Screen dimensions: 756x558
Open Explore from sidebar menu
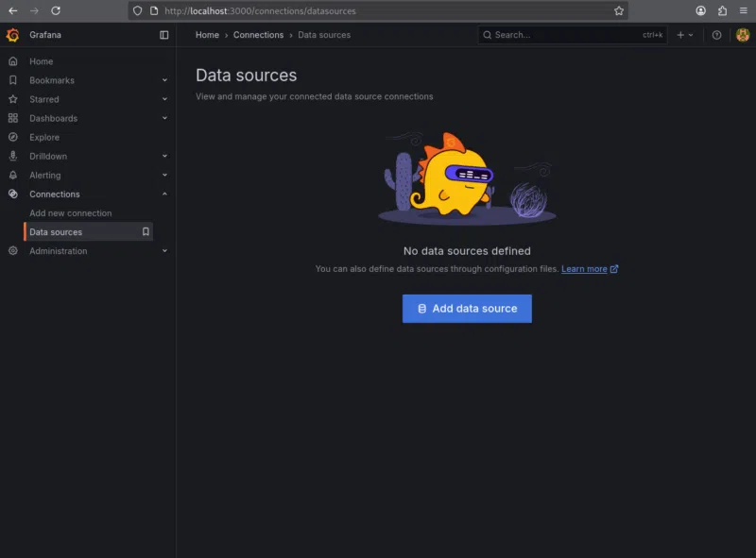point(44,137)
